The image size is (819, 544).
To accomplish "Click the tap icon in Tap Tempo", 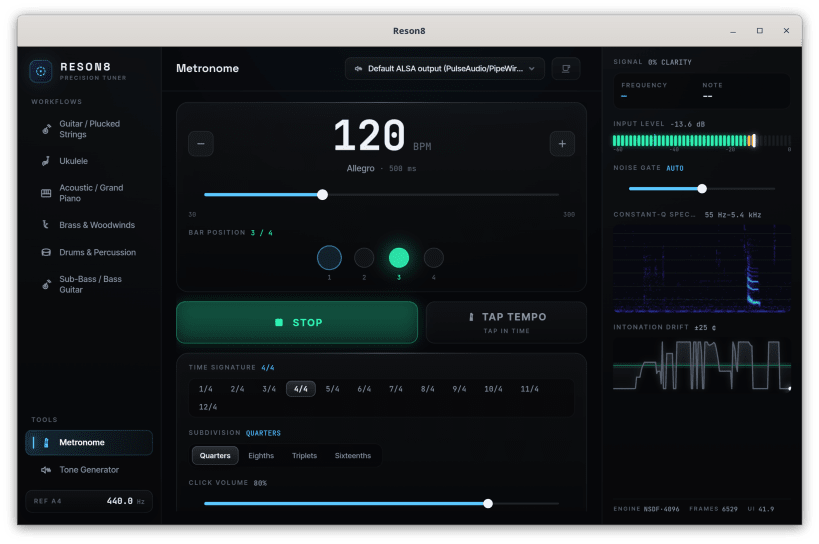I will coord(471,317).
